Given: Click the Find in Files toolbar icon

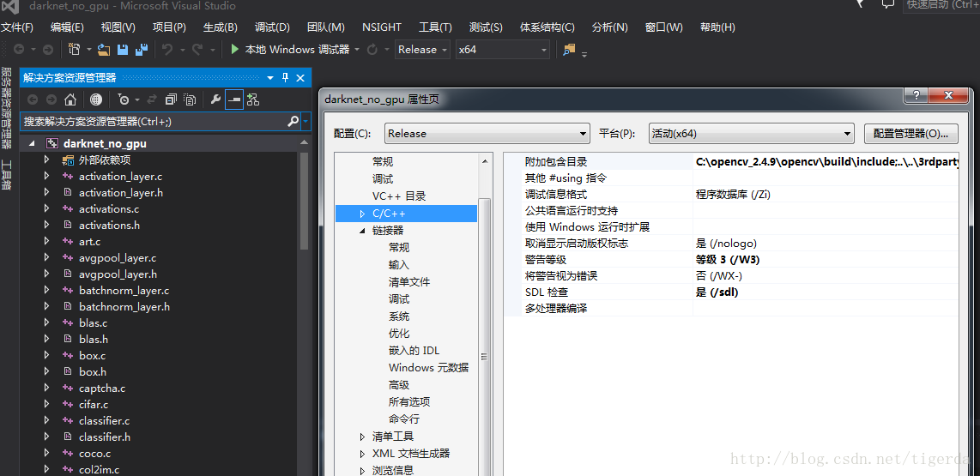Looking at the screenshot, I should coord(568,50).
